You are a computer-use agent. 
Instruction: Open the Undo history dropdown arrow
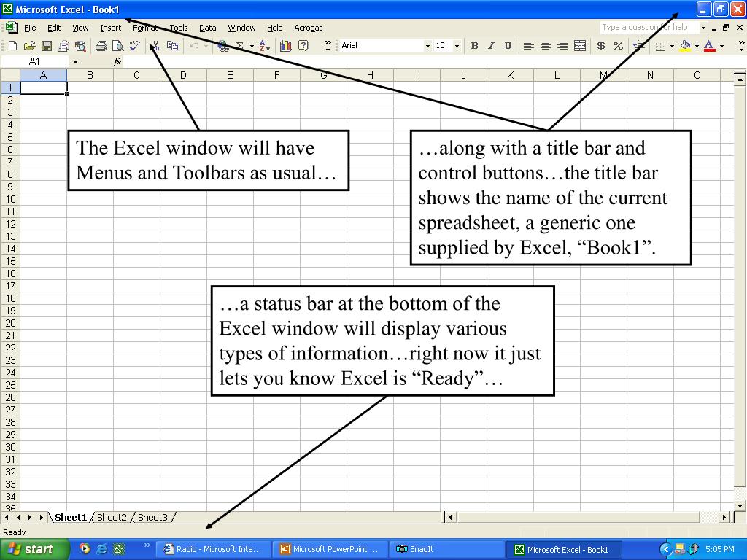[x=206, y=46]
